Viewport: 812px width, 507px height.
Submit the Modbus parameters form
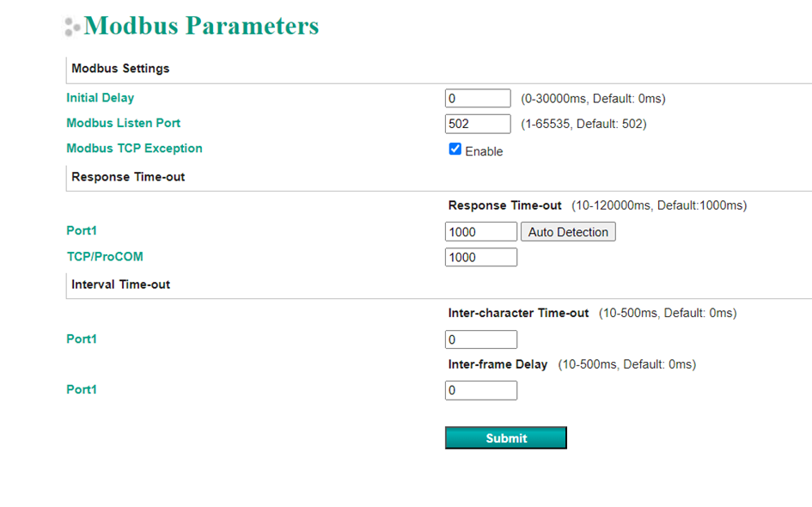pos(506,438)
